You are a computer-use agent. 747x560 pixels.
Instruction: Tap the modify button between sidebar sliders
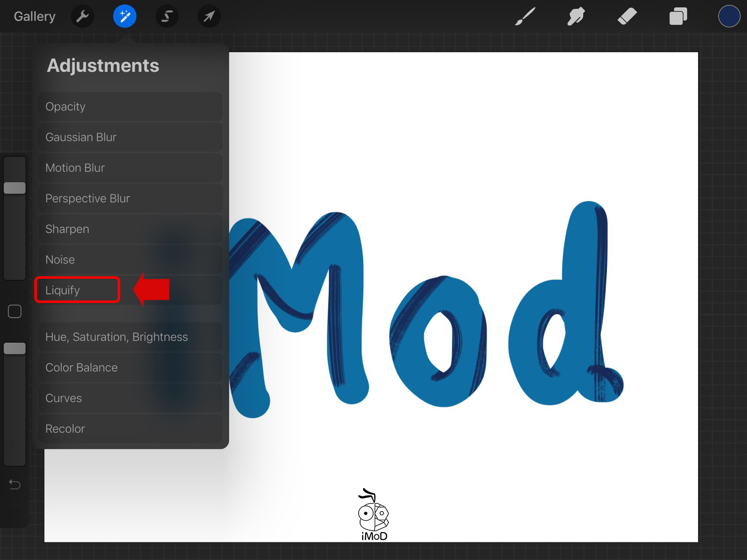point(15,312)
